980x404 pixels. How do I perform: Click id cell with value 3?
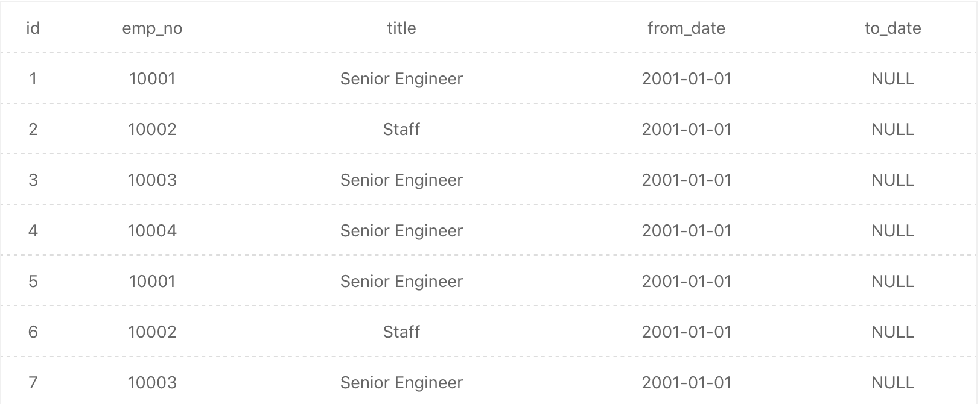[x=33, y=180]
